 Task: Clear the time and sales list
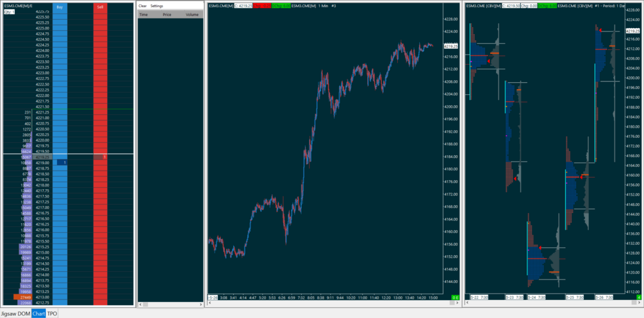click(142, 6)
